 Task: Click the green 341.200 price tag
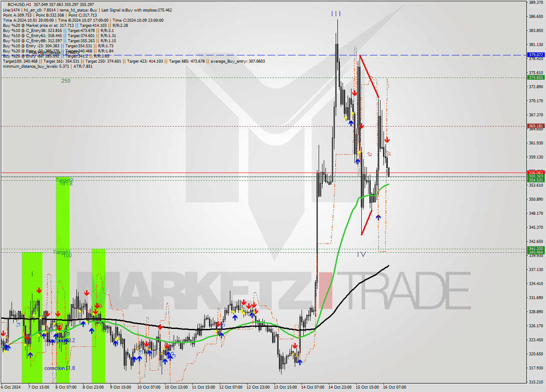pos(536,248)
